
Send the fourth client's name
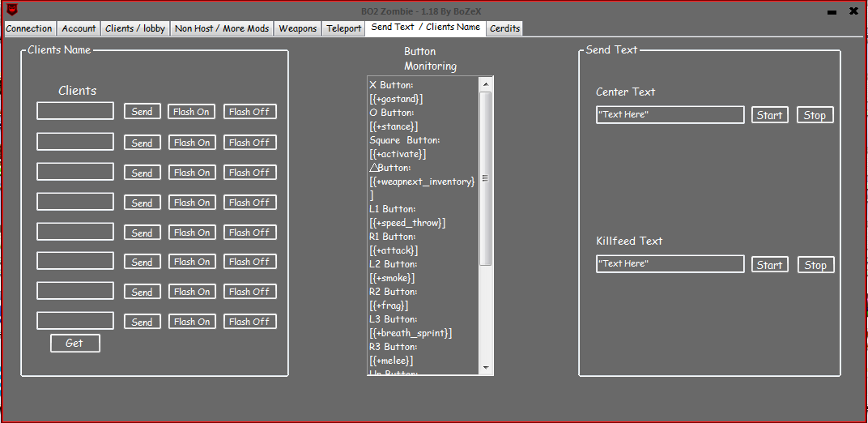[143, 203]
